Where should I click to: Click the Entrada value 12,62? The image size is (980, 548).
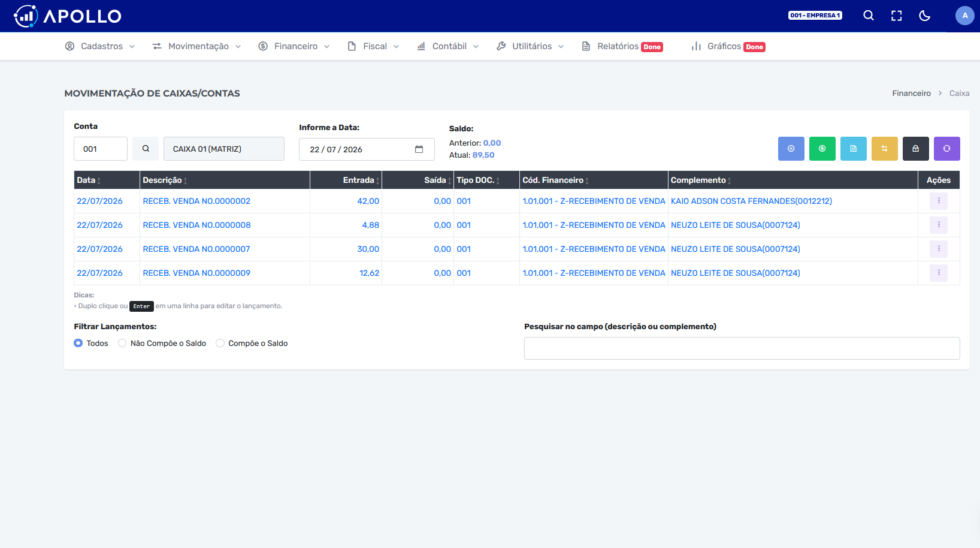(x=369, y=273)
